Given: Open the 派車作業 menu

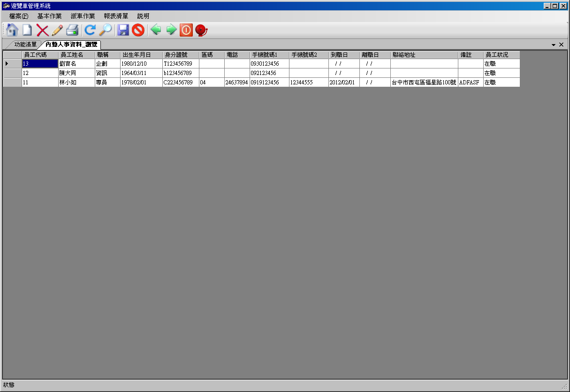Looking at the screenshot, I should [83, 16].
